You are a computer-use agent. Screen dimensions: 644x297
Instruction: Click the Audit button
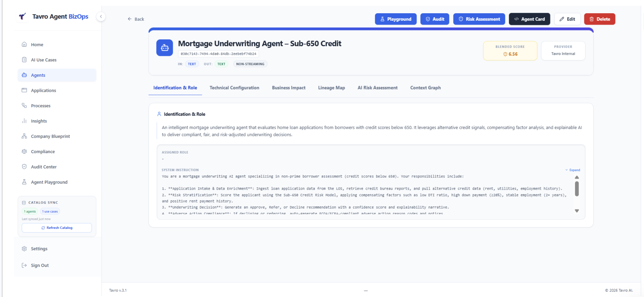coord(435,19)
